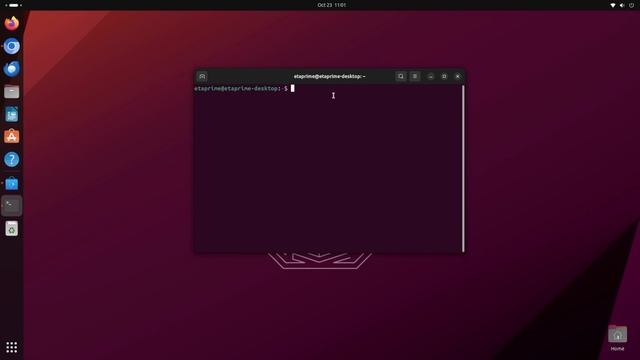640x360 pixels.
Task: Open the terminal hamburger menu
Action: coord(415,76)
